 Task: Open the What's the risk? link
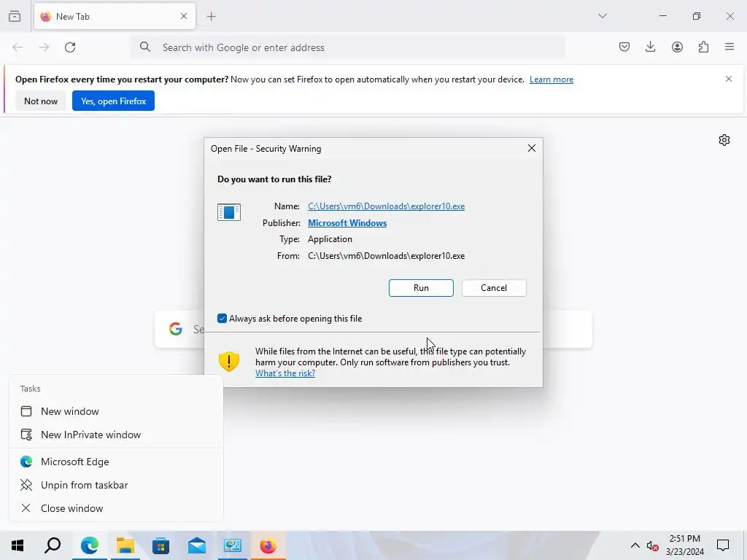click(285, 373)
